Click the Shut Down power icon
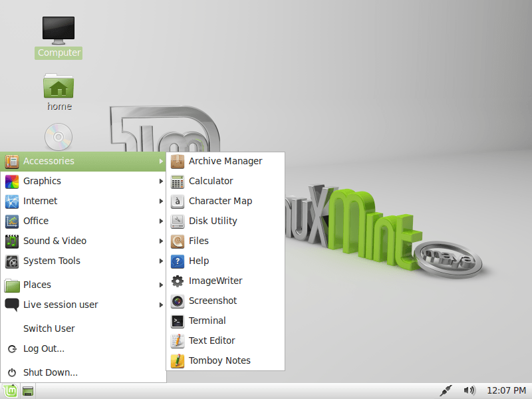Viewport: 532px width, 399px height. 12,372
